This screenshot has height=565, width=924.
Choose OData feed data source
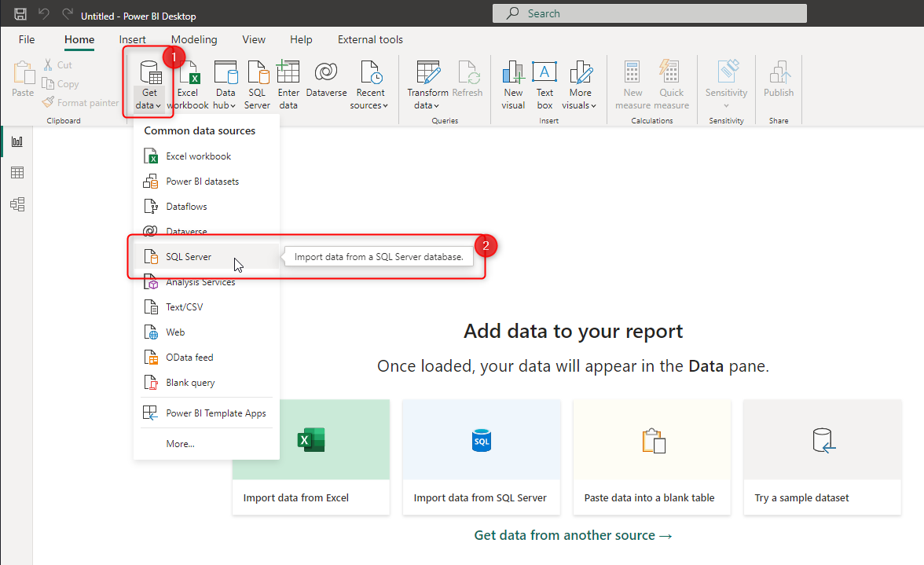[206, 357]
